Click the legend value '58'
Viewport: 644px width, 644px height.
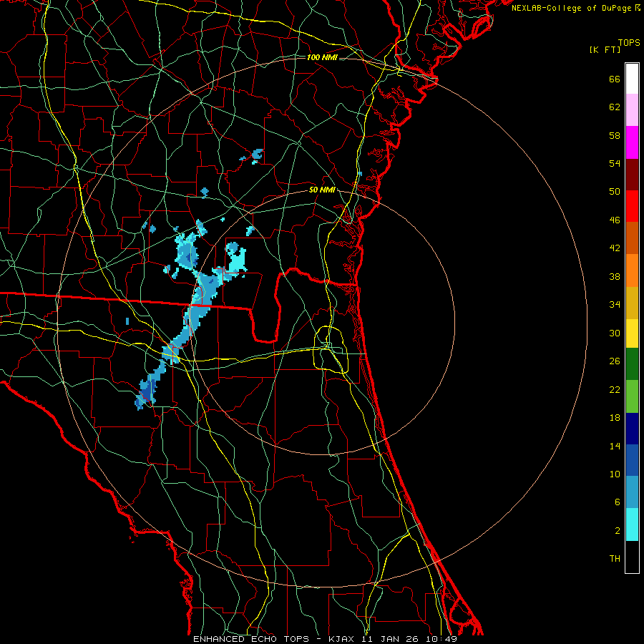pyautogui.click(x=615, y=135)
